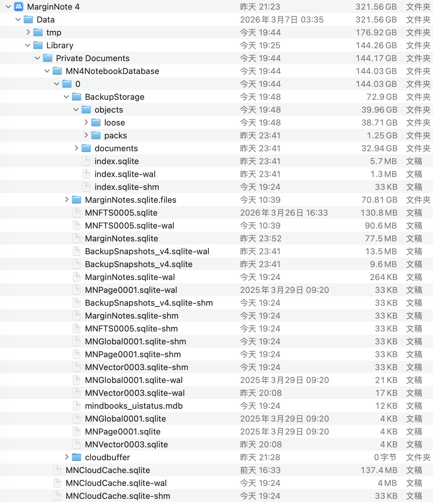This screenshot has width=433, height=504.
Task: Click the Library folder icon
Action: (38, 45)
